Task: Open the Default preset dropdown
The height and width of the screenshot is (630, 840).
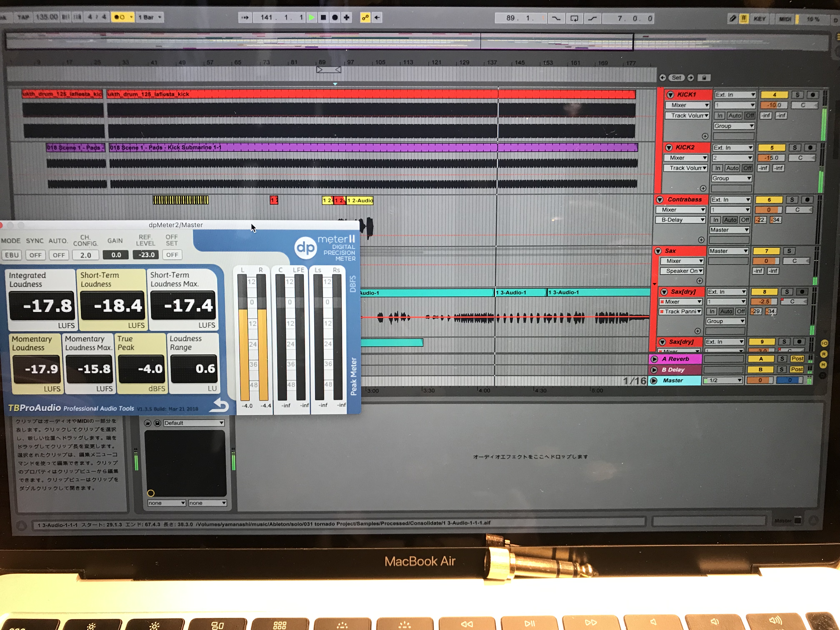Action: click(x=194, y=423)
